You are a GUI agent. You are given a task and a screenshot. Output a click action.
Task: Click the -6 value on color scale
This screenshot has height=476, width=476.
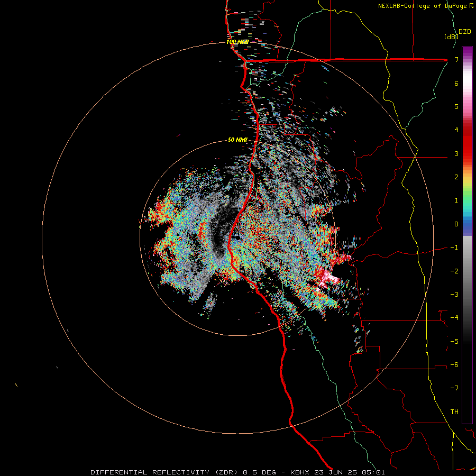pos(454,364)
